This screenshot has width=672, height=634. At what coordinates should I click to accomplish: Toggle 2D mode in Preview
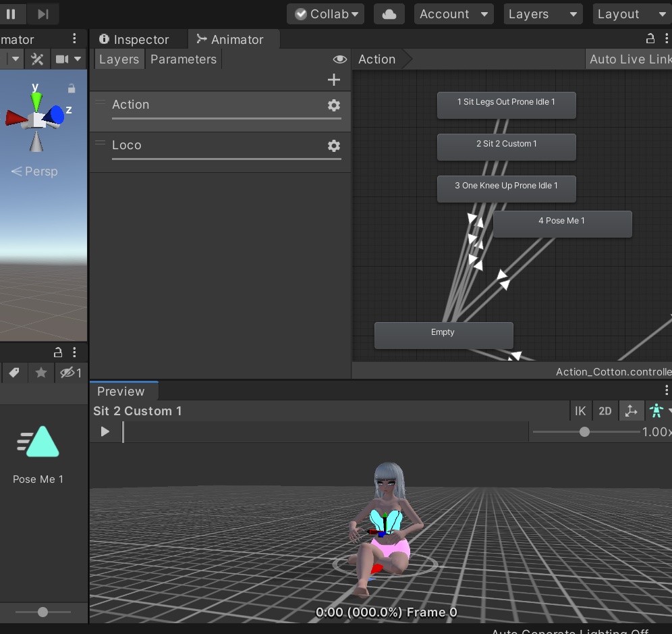point(605,411)
